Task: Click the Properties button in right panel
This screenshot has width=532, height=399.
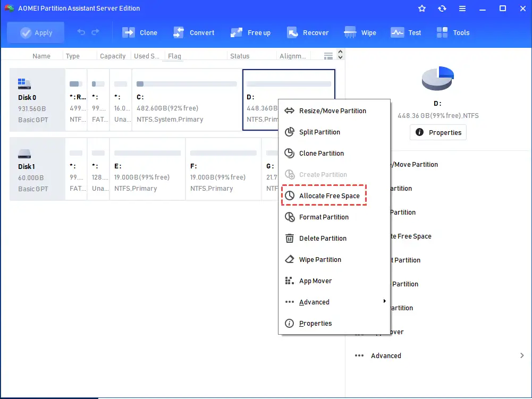Action: point(438,132)
